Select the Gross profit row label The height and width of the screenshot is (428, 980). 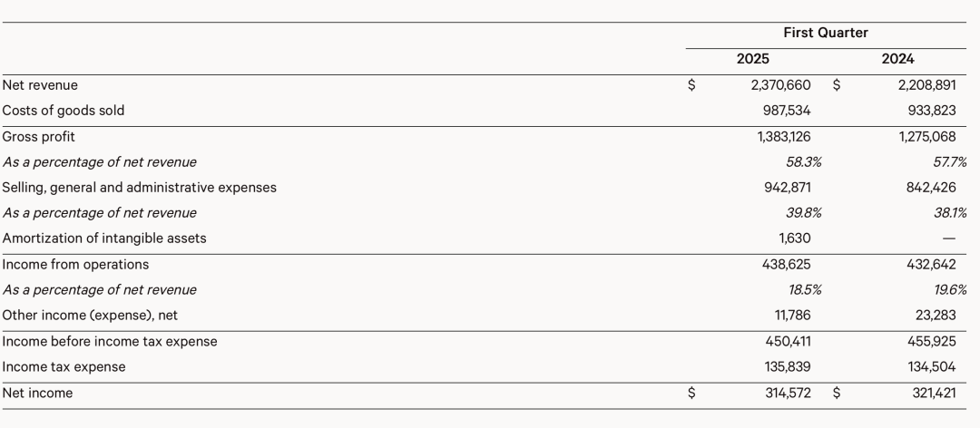(39, 137)
